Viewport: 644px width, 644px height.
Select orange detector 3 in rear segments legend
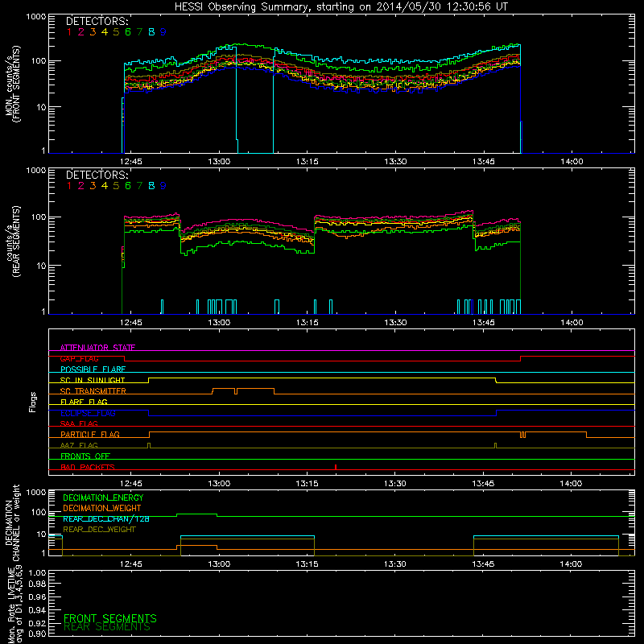coord(93,186)
